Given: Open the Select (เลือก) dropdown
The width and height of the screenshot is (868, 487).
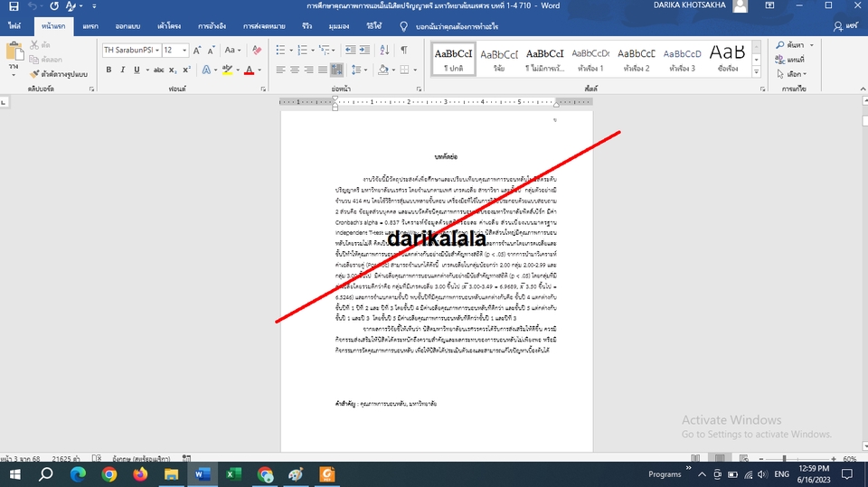Looking at the screenshot, I should click(792, 73).
